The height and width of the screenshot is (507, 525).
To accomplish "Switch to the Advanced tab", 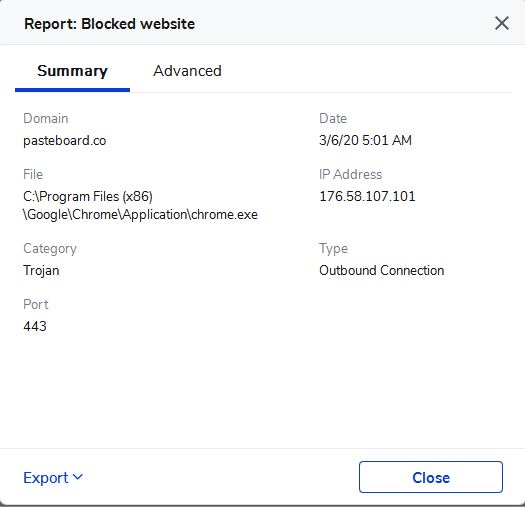I will pyautogui.click(x=187, y=71).
